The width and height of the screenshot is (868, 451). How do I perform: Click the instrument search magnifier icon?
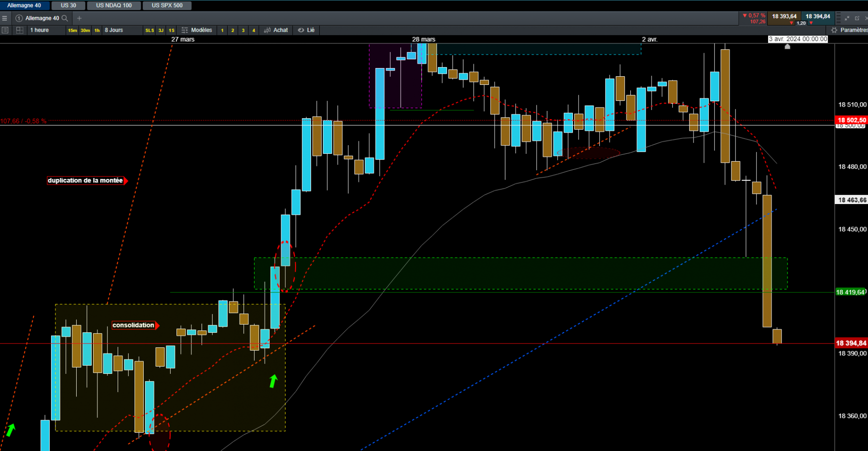click(x=65, y=18)
